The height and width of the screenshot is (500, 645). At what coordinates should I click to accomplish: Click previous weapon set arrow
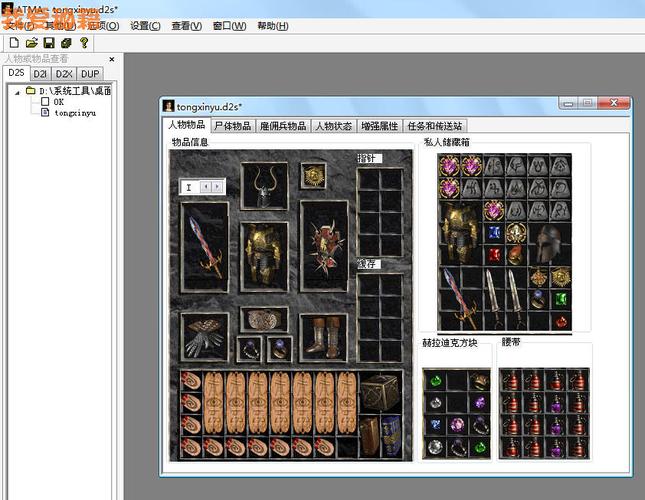pos(206,187)
